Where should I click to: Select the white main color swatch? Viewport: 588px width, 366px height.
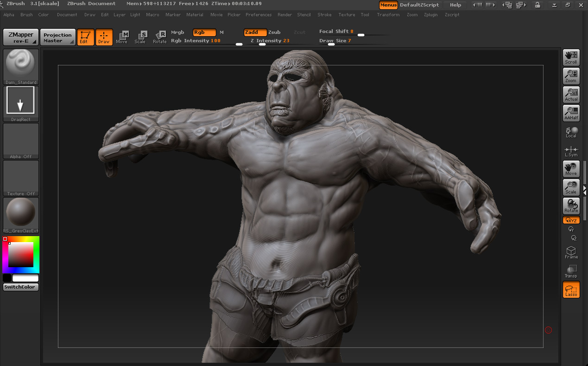[x=25, y=278]
